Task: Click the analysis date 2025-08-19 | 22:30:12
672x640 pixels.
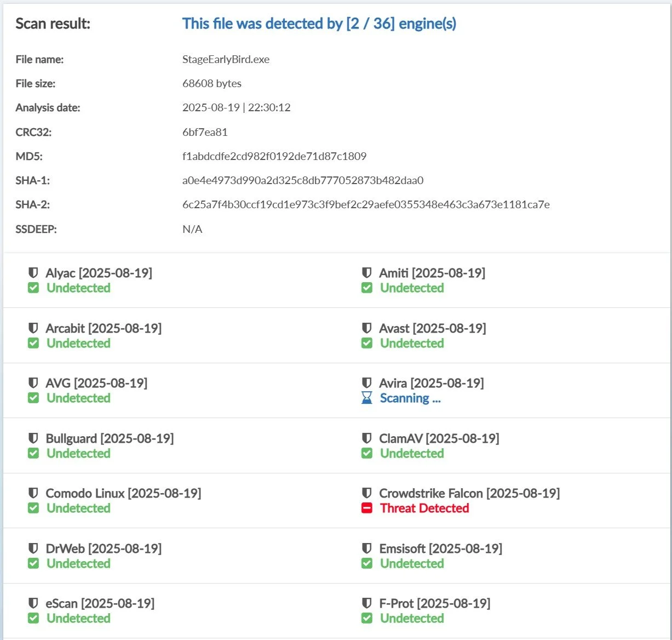Action: coord(237,107)
